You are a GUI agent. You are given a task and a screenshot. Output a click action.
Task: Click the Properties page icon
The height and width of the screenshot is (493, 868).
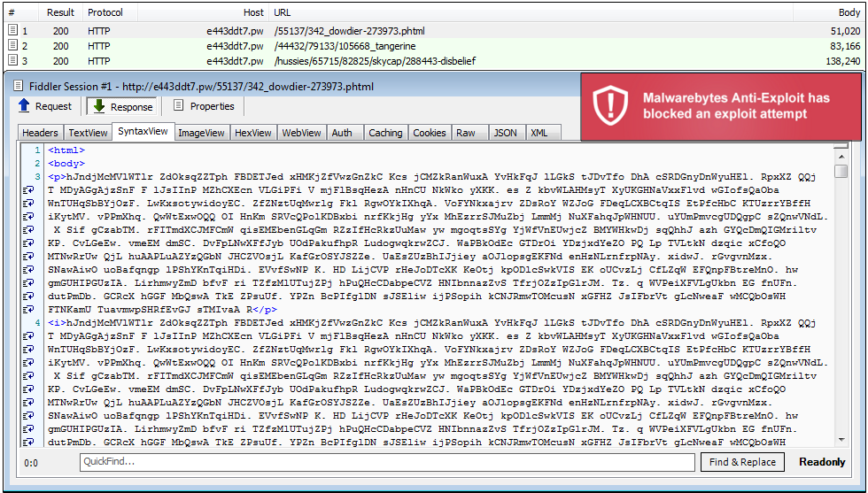click(179, 106)
